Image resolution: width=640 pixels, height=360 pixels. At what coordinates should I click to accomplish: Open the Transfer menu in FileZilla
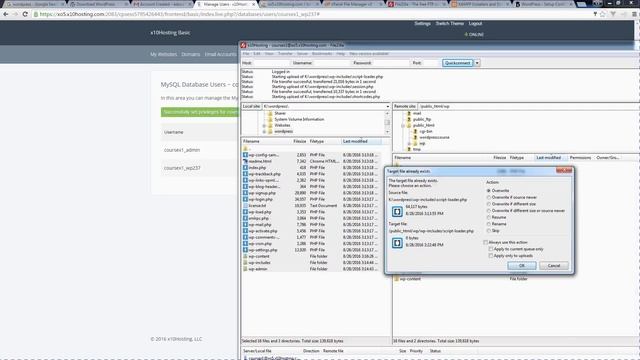click(x=285, y=54)
